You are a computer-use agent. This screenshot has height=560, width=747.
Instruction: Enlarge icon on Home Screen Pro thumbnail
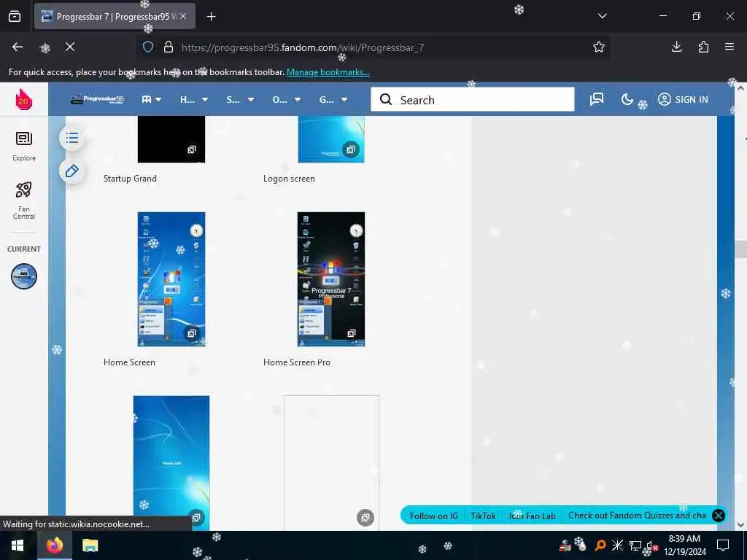pos(351,333)
